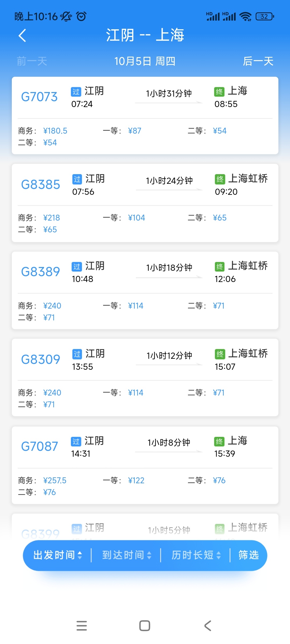Screen dimensions: 290x644
Task: Tap the green 终 icon on G8385
Action: tap(220, 179)
